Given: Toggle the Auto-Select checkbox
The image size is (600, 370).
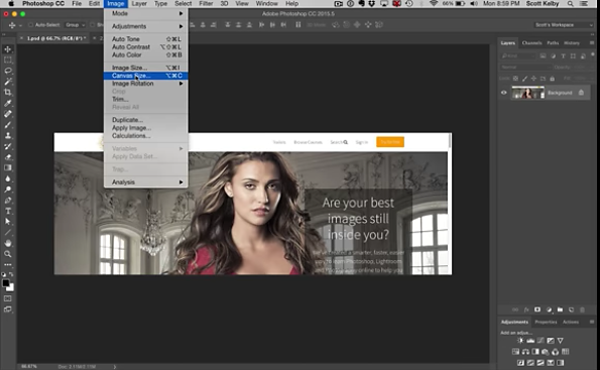Looking at the screenshot, I should (x=30, y=25).
